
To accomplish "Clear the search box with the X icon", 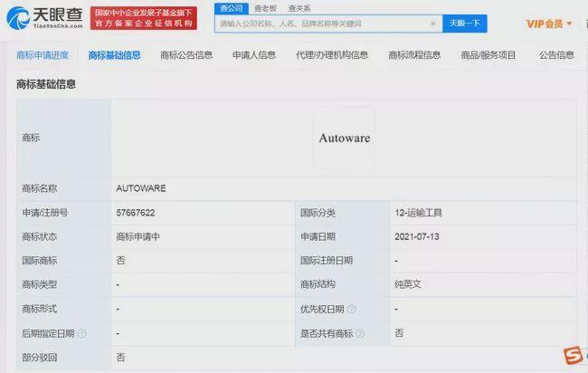I will pyautogui.click(x=433, y=24).
